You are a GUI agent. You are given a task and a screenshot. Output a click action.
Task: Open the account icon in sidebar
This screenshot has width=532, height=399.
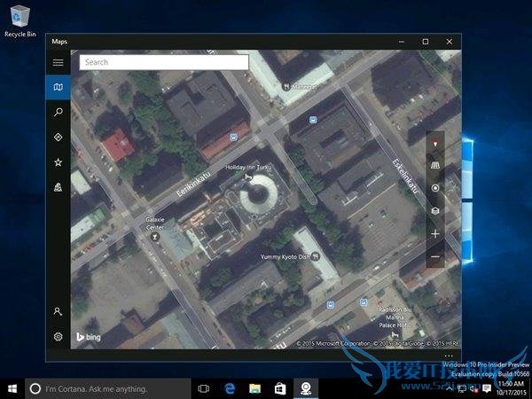(x=58, y=311)
